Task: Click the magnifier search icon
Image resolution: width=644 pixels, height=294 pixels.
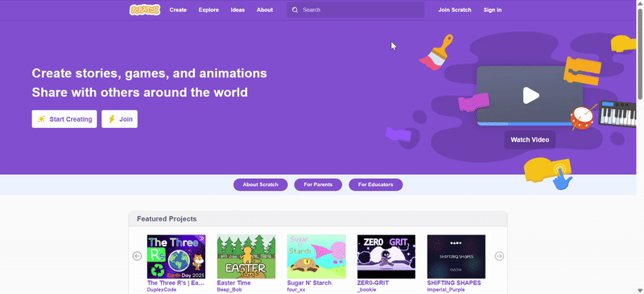Action: coord(295,10)
